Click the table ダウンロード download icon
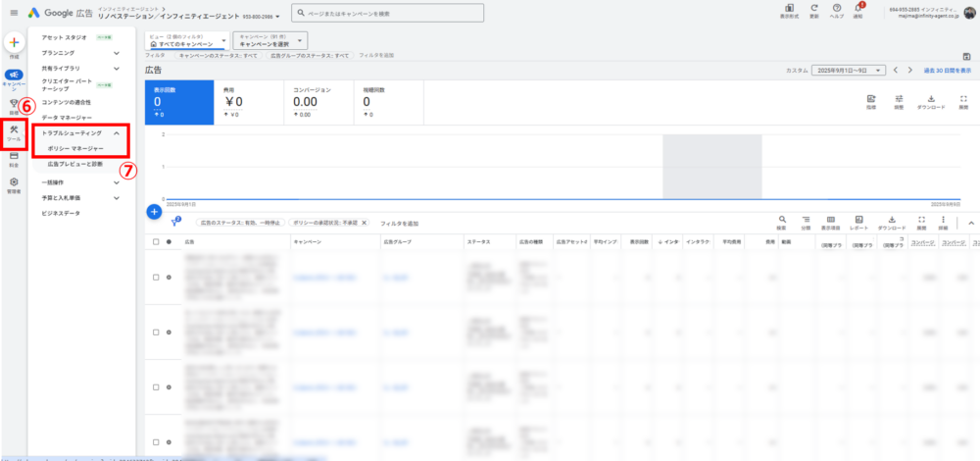Screen dimensions: 980x461 coord(892,220)
